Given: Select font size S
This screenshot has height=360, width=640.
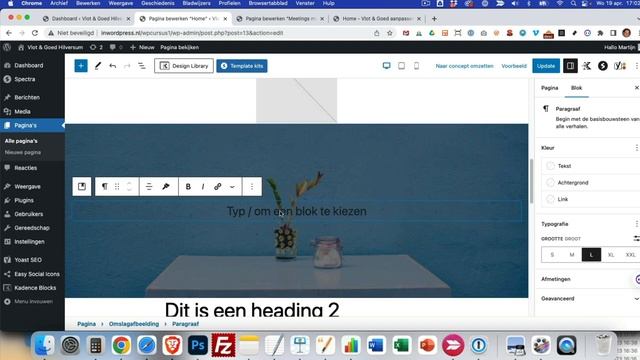Looking at the screenshot, I should (x=552, y=255).
